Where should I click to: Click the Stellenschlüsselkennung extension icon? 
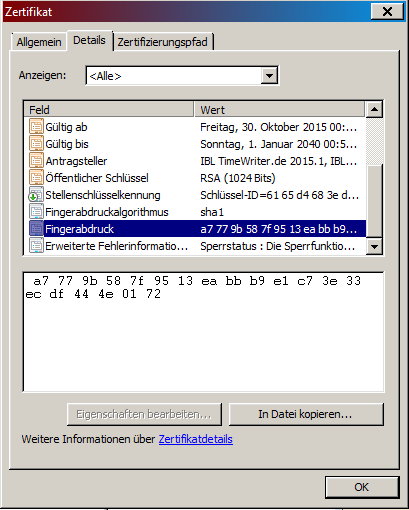tap(36, 195)
